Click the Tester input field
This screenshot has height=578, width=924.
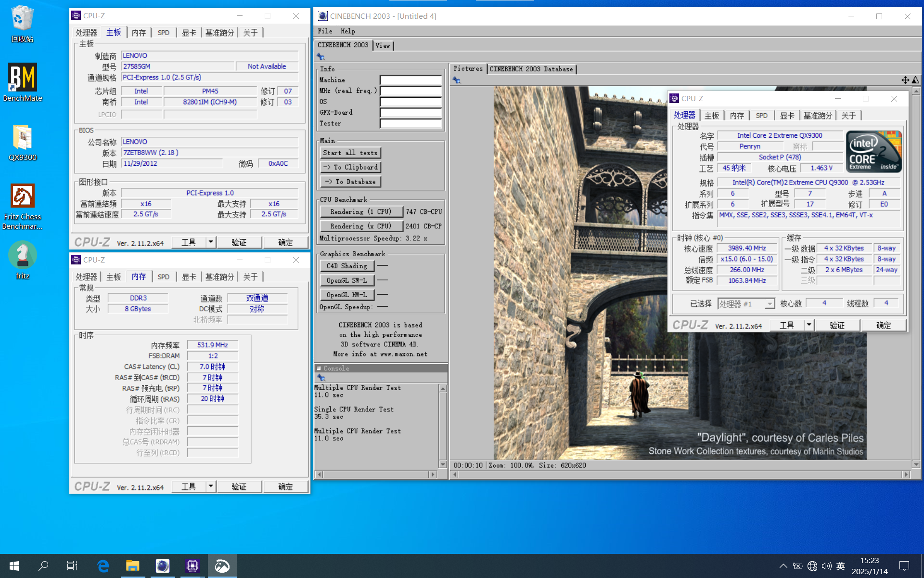click(x=411, y=123)
